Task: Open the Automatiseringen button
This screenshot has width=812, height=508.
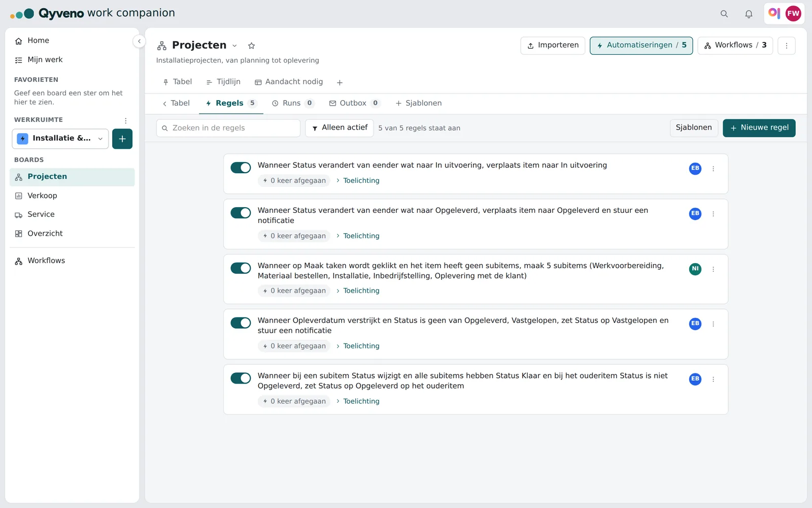Action: pos(641,46)
